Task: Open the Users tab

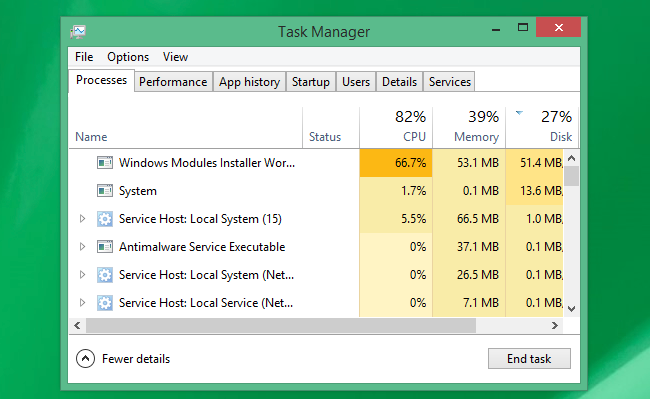Action: coord(356,82)
